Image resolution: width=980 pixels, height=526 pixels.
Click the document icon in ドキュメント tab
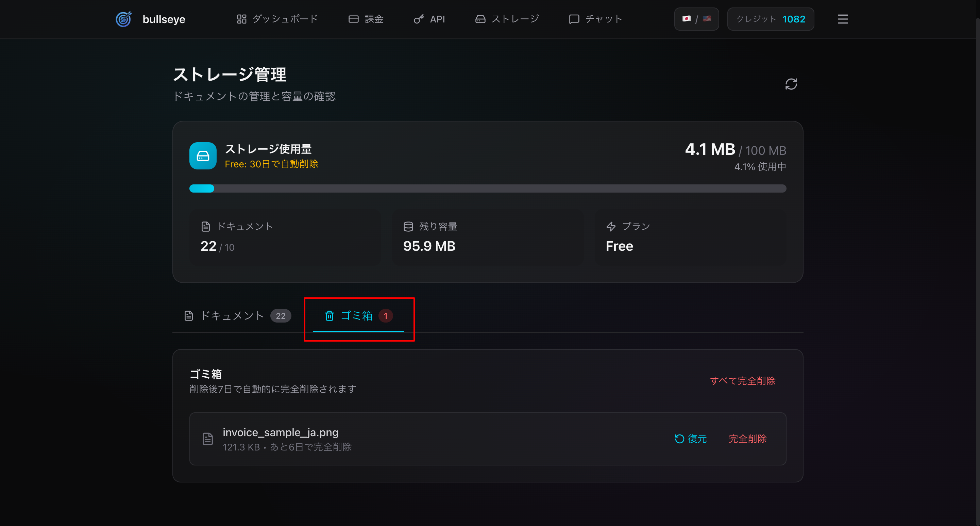point(189,315)
